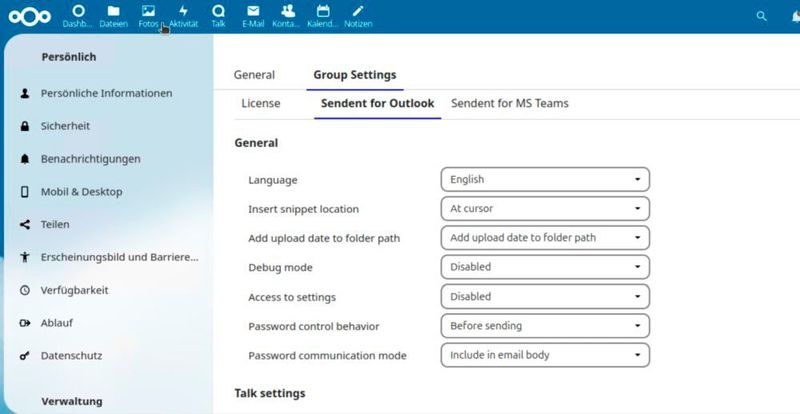Go to Erscheinungsbild und Barrierefreiheit settings
Screen dimensions: 800x414
119,257
